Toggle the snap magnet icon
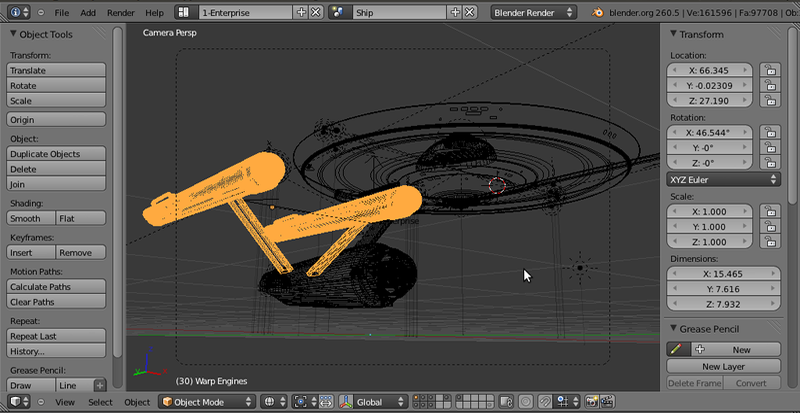Image resolution: width=800 pixels, height=413 pixels. pos(546,402)
